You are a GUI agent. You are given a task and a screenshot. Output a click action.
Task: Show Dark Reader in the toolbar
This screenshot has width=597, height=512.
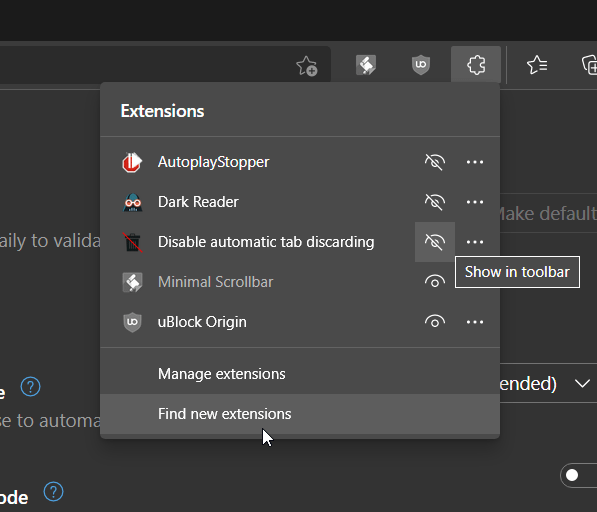435,202
